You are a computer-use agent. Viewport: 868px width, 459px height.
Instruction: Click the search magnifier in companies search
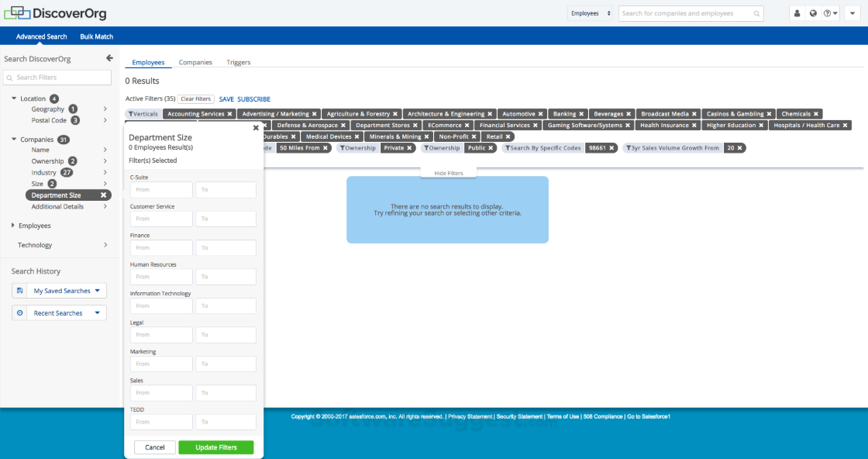(756, 12)
